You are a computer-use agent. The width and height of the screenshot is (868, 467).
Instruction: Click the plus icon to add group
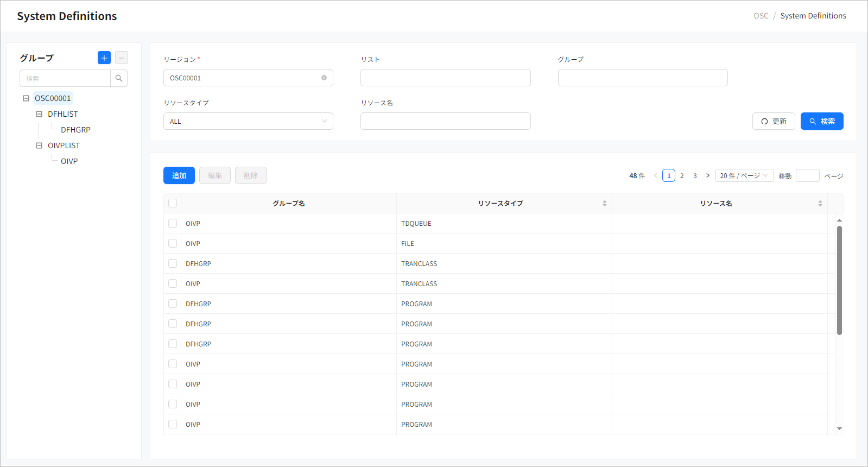pyautogui.click(x=104, y=58)
